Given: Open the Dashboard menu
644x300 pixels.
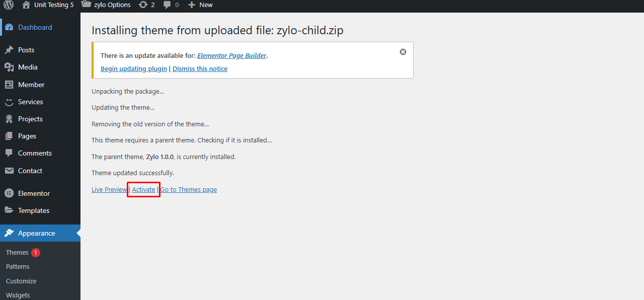Looking at the screenshot, I should 35,27.
